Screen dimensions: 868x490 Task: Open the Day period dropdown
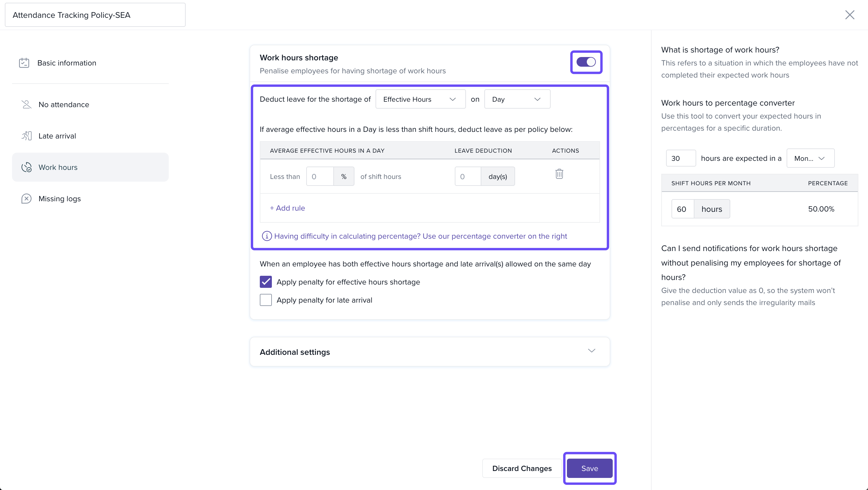coord(517,99)
